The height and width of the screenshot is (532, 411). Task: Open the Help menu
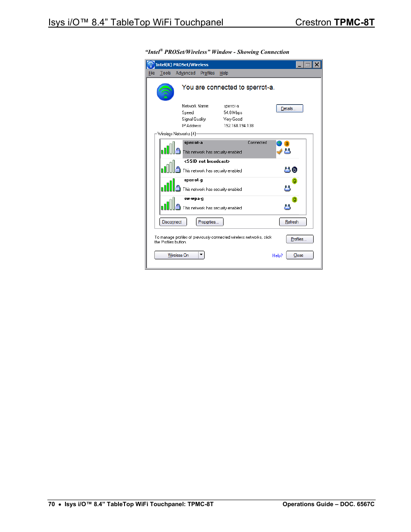click(224, 73)
